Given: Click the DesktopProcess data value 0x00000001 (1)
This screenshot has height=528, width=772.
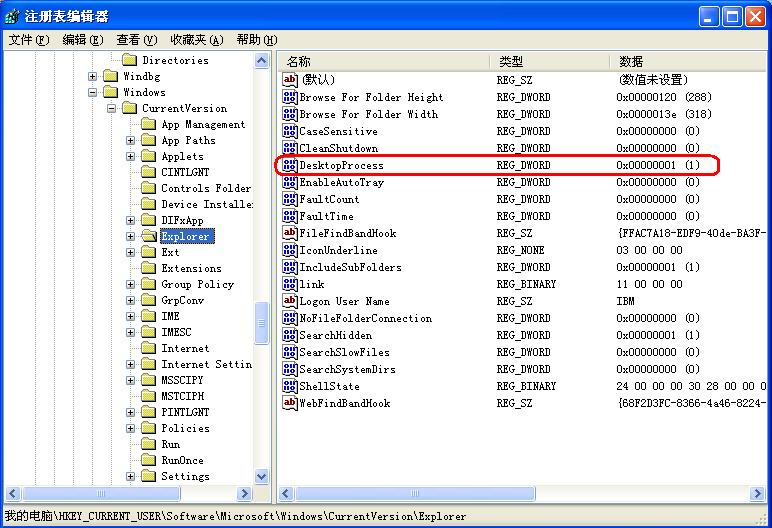Looking at the screenshot, I should pyautogui.click(x=658, y=165).
